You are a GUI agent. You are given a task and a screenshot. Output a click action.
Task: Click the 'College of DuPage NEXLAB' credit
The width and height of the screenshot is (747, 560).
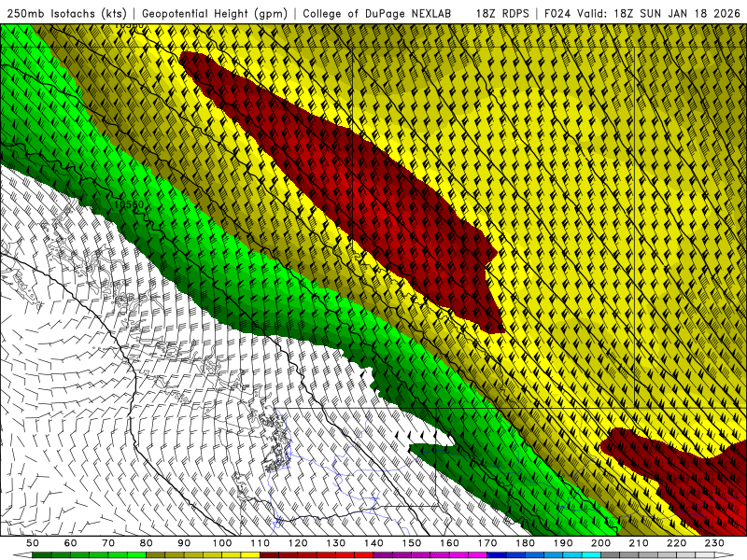(377, 14)
